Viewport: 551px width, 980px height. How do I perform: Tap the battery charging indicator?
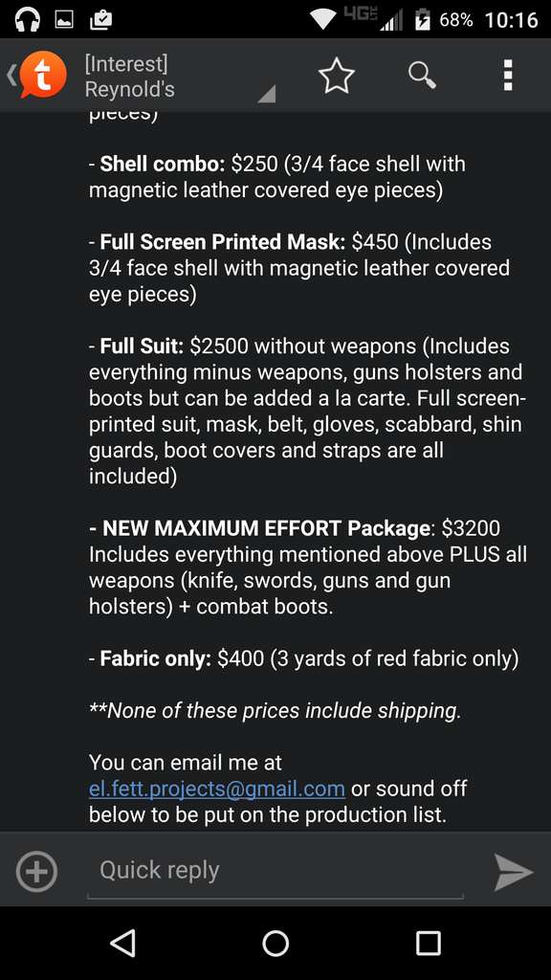click(422, 19)
